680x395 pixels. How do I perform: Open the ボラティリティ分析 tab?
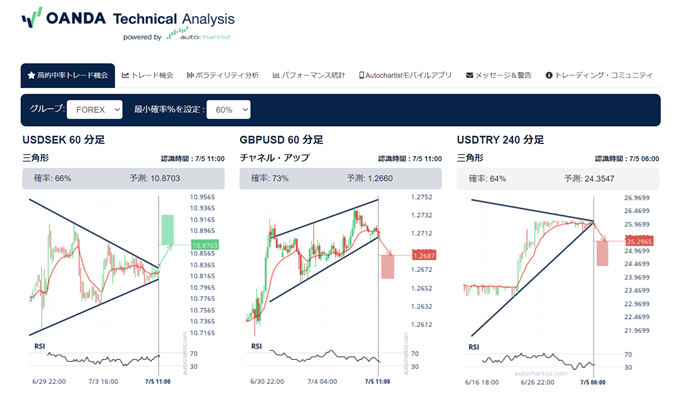click(x=223, y=75)
